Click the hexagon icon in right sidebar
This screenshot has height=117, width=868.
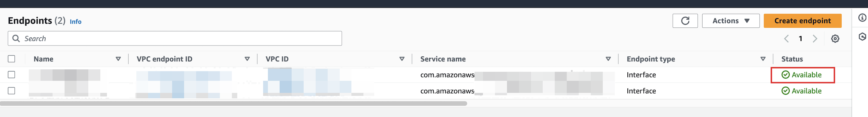click(x=862, y=36)
